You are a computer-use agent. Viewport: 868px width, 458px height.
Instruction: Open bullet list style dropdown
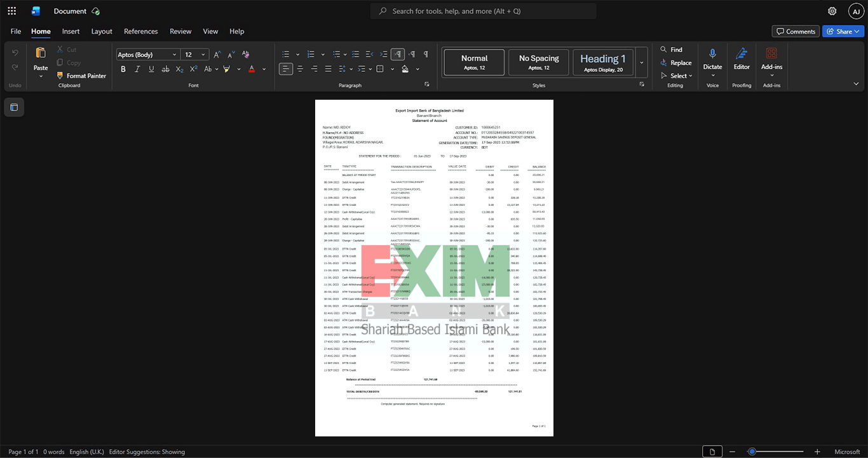click(x=297, y=55)
